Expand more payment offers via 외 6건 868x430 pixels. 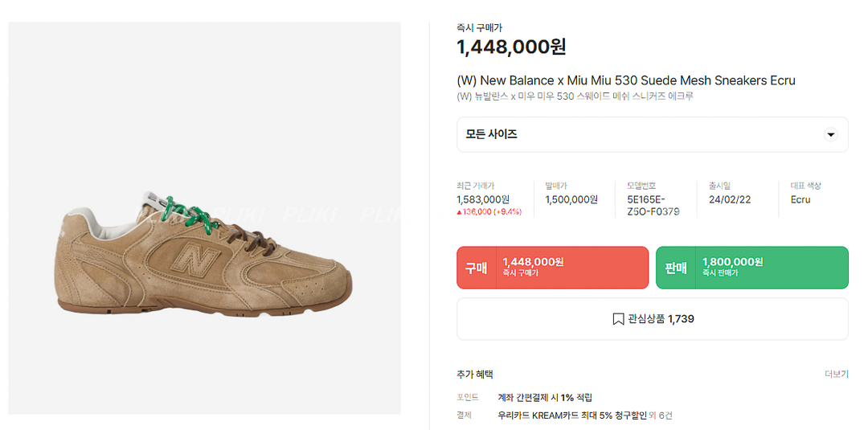coord(665,416)
